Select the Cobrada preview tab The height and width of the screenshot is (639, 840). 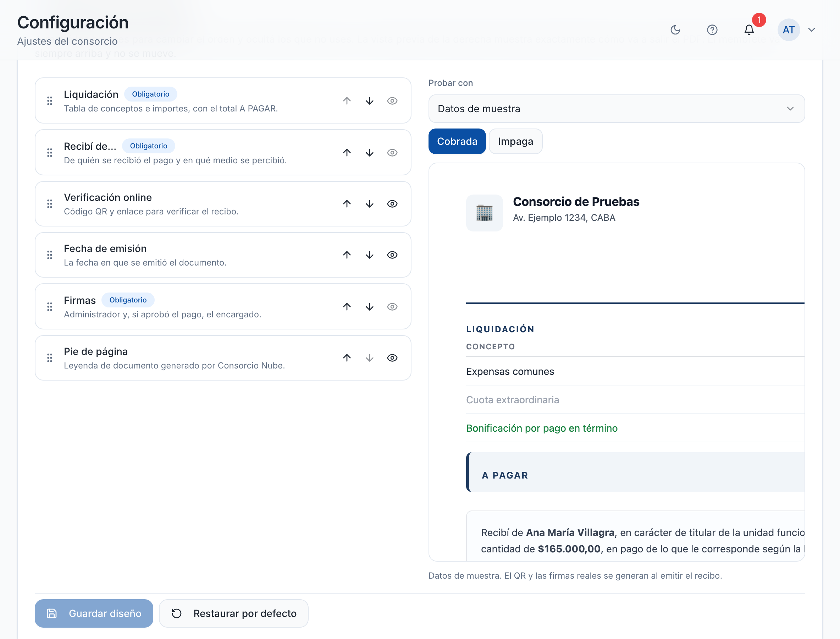point(457,142)
